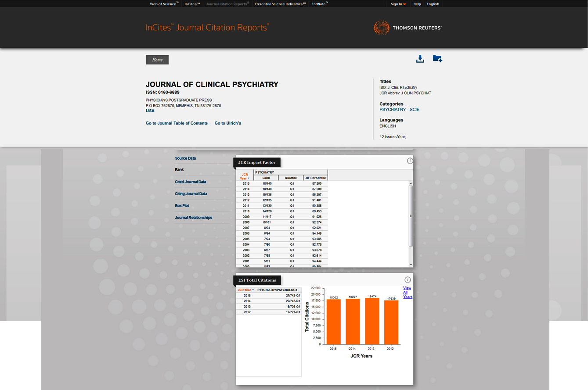This screenshot has width=588, height=390.
Task: Select percentile value 90.385
Action: pos(317,205)
